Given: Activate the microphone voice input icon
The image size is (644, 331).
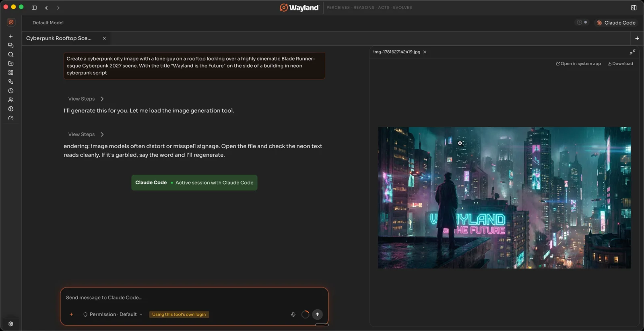Looking at the screenshot, I should 293,314.
